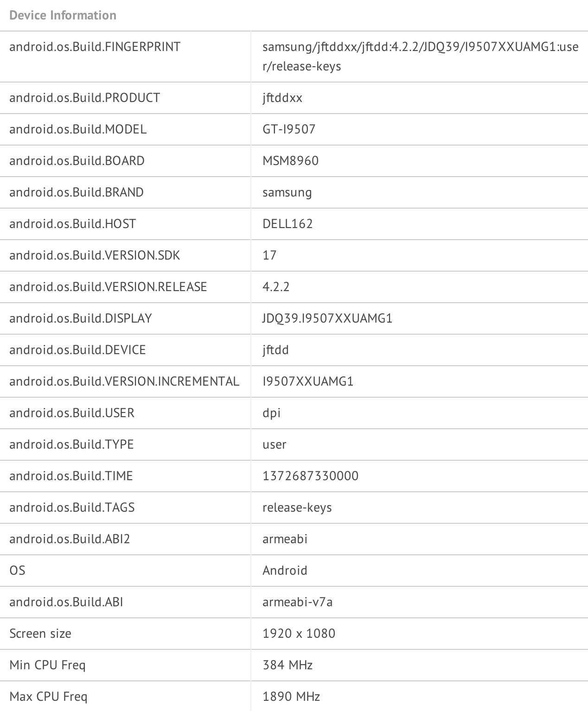Image resolution: width=588 pixels, height=711 pixels.
Task: Select the 4.2.2 release version value
Action: coord(276,287)
